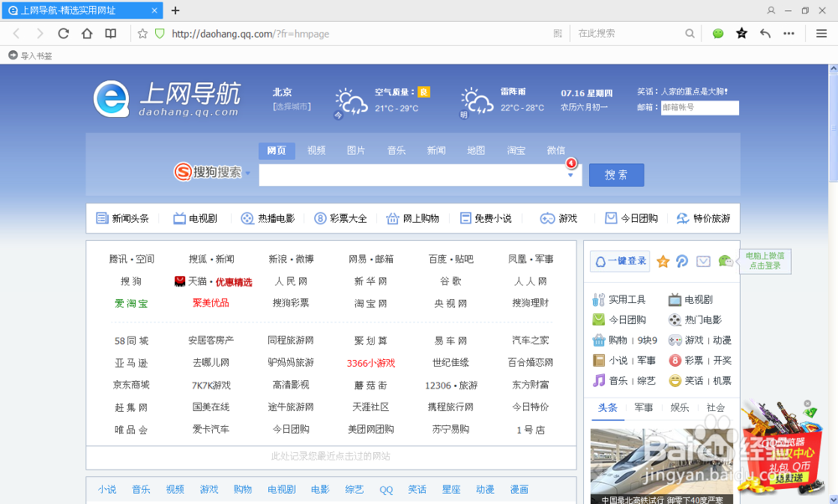Expand search suggestions dropdown arrow
Image resolution: width=838 pixels, height=504 pixels.
pyautogui.click(x=570, y=175)
